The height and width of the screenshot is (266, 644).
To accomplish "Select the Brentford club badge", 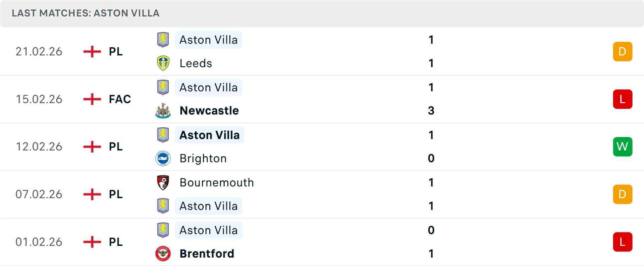I will click(163, 254).
